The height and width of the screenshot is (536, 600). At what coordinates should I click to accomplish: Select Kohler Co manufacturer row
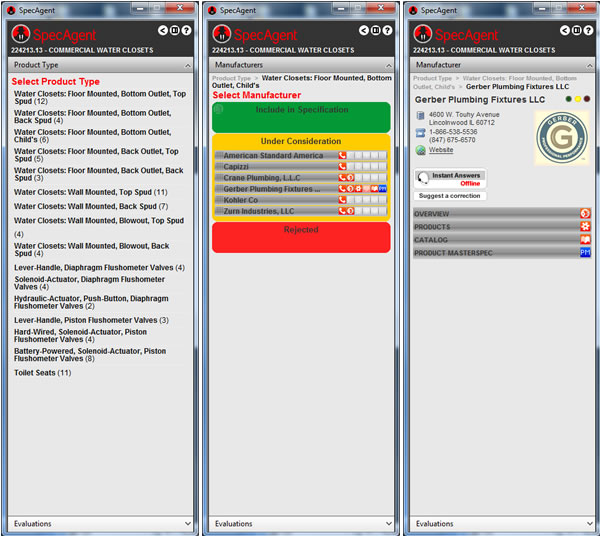tap(301, 200)
